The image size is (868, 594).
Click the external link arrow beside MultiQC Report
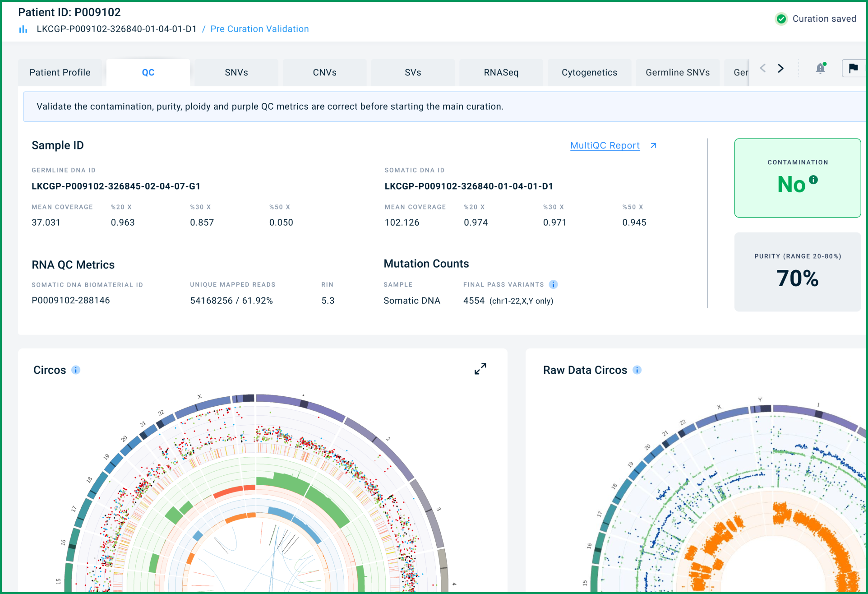pos(653,145)
